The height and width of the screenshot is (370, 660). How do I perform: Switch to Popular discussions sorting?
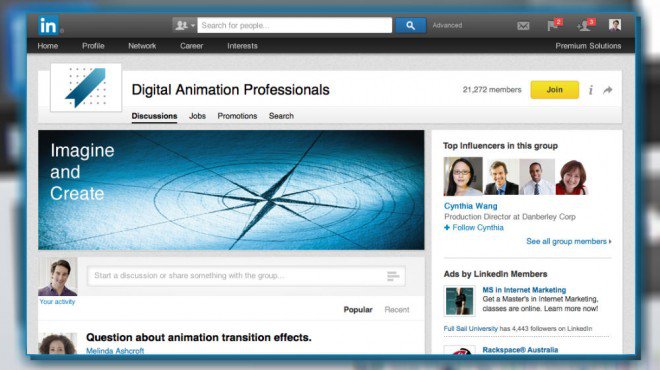point(358,309)
